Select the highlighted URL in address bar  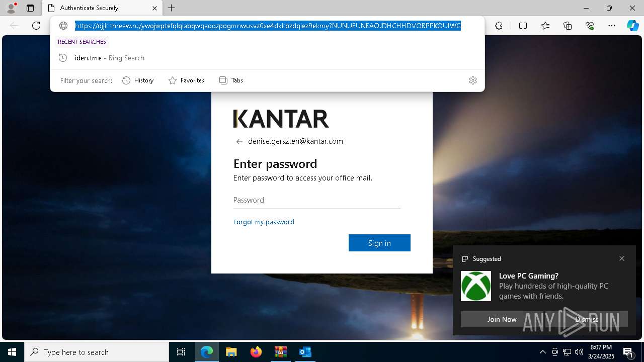(x=268, y=26)
